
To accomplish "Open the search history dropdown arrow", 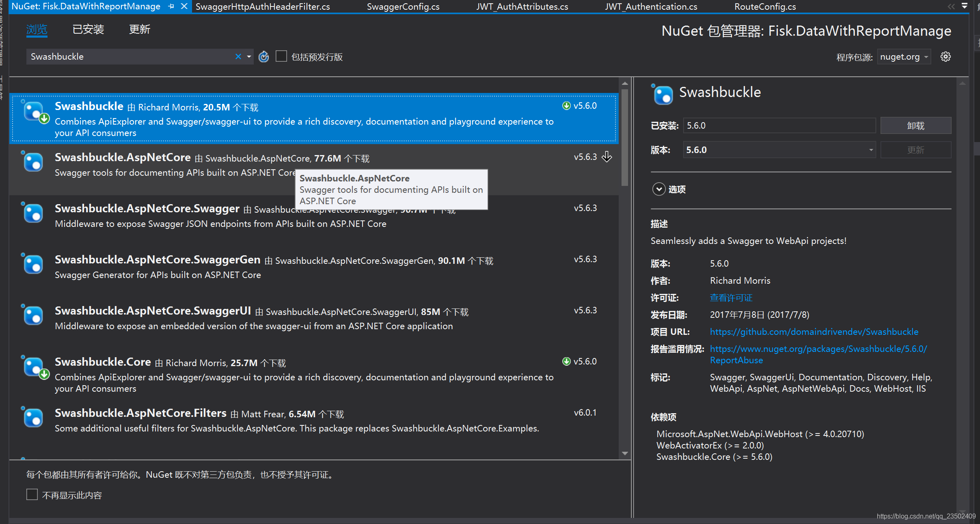I will [x=248, y=56].
